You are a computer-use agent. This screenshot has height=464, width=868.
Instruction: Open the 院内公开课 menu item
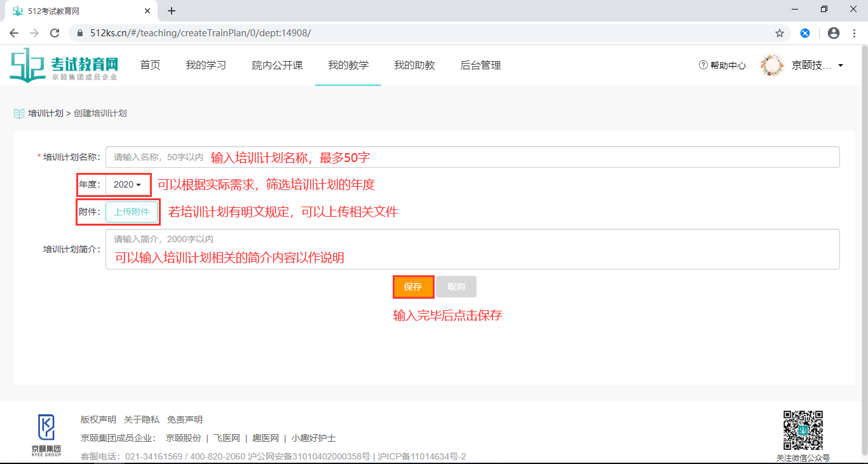pyautogui.click(x=277, y=65)
